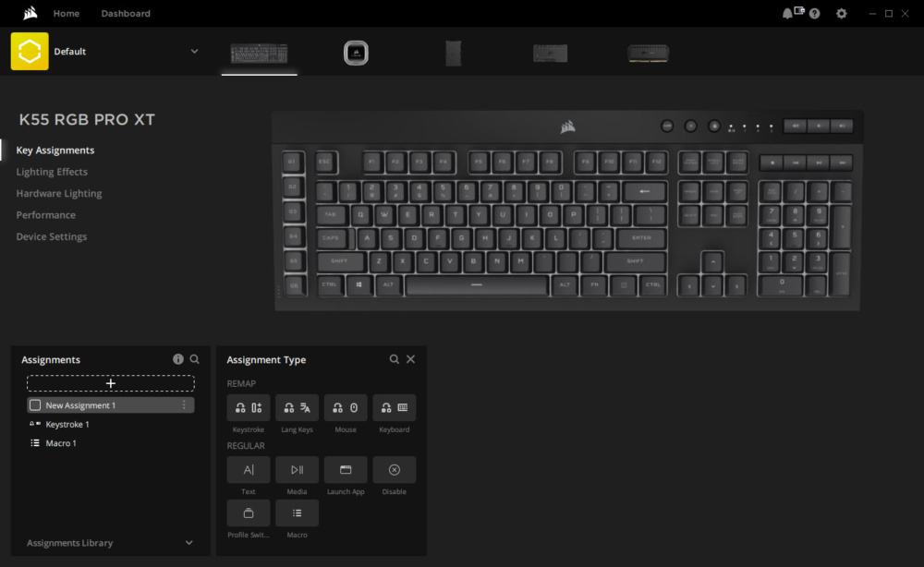Search within Assignment Type panel
This screenshot has height=567, width=924.
click(x=395, y=359)
